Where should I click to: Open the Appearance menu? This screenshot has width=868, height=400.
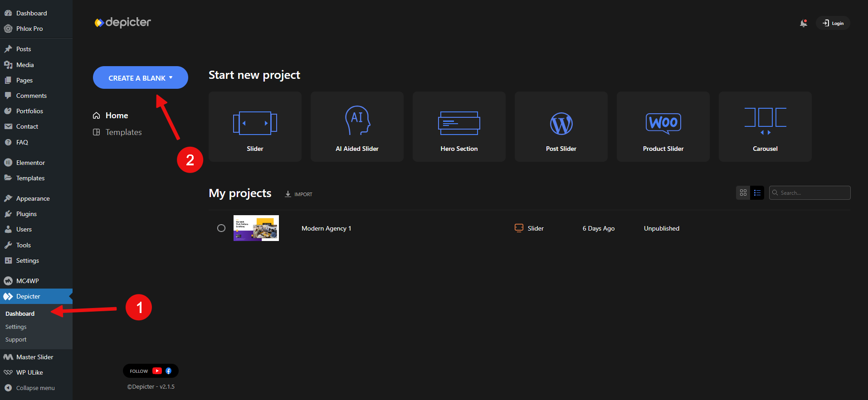36,198
